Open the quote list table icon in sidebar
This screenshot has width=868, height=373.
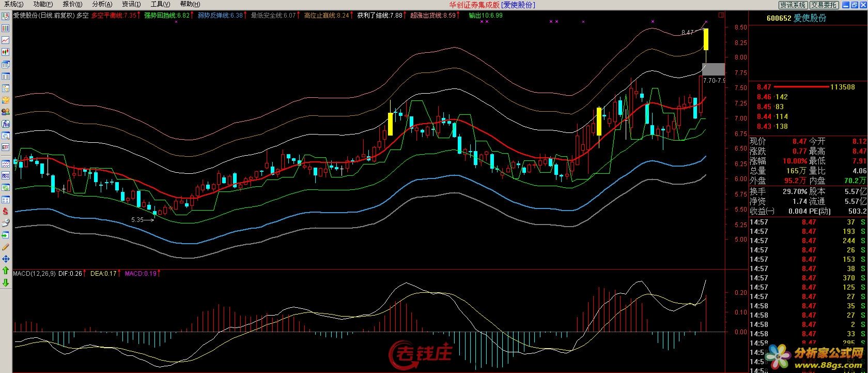[x=6, y=28]
